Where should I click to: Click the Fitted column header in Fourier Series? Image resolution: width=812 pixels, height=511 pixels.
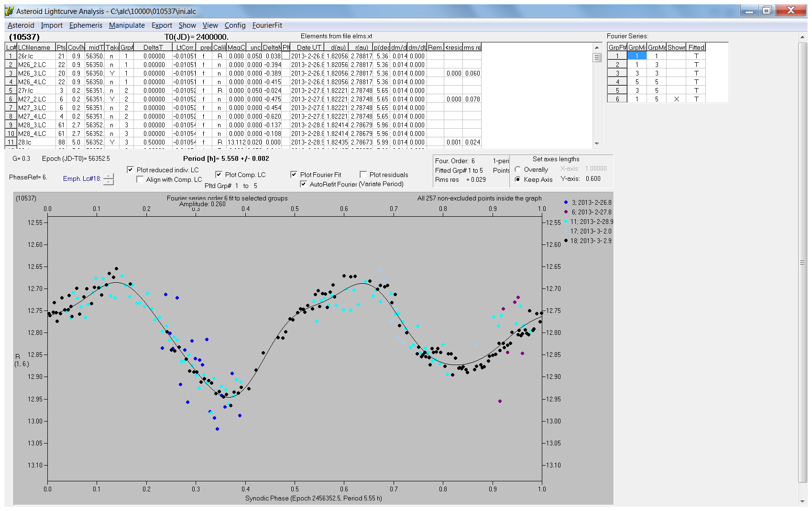[696, 47]
